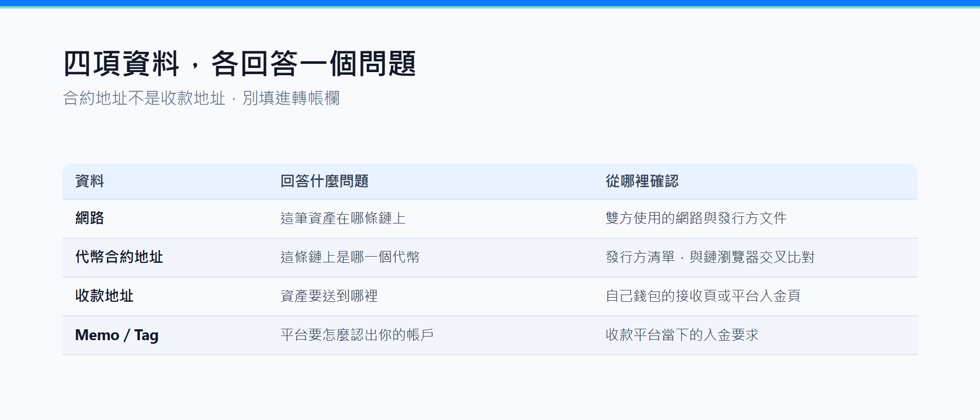The image size is (980, 420).
Task: Click the 從哪裡確認 column header
Action: (642, 181)
